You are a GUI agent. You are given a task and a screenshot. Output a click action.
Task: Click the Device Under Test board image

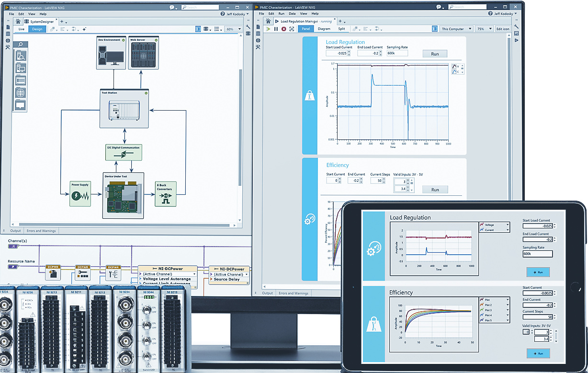[x=124, y=198]
